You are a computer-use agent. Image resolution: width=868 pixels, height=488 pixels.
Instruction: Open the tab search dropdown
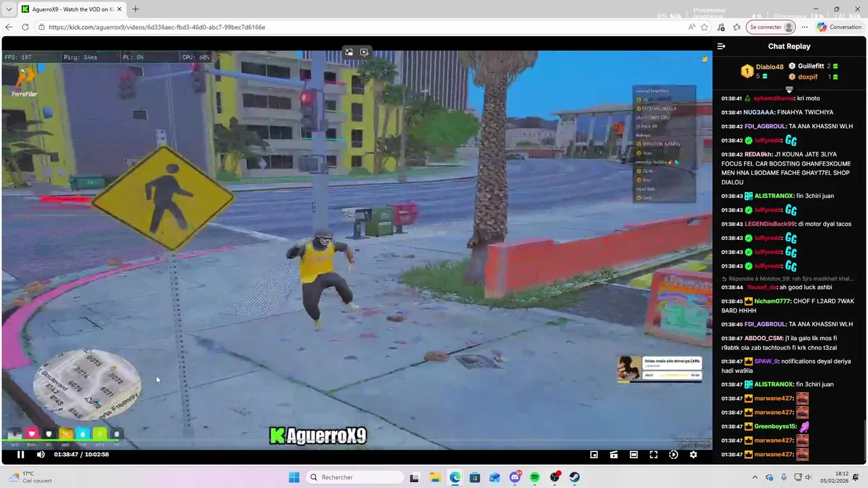(x=9, y=9)
